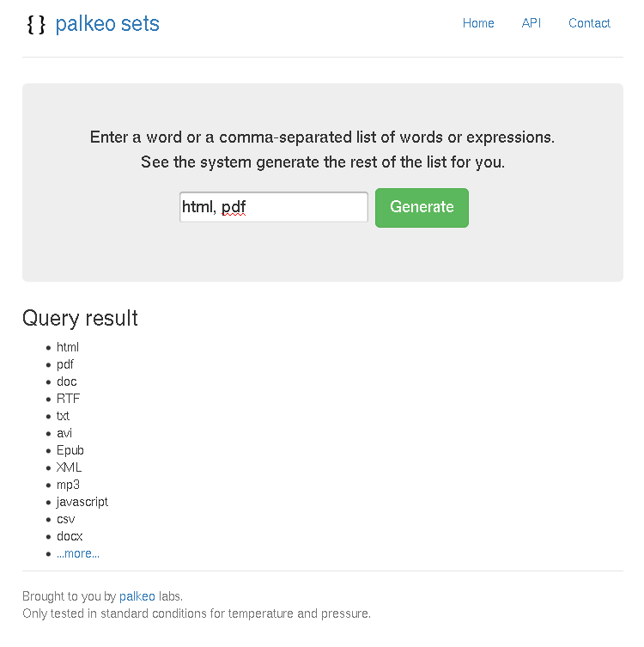Select the doc result entry

67,381
